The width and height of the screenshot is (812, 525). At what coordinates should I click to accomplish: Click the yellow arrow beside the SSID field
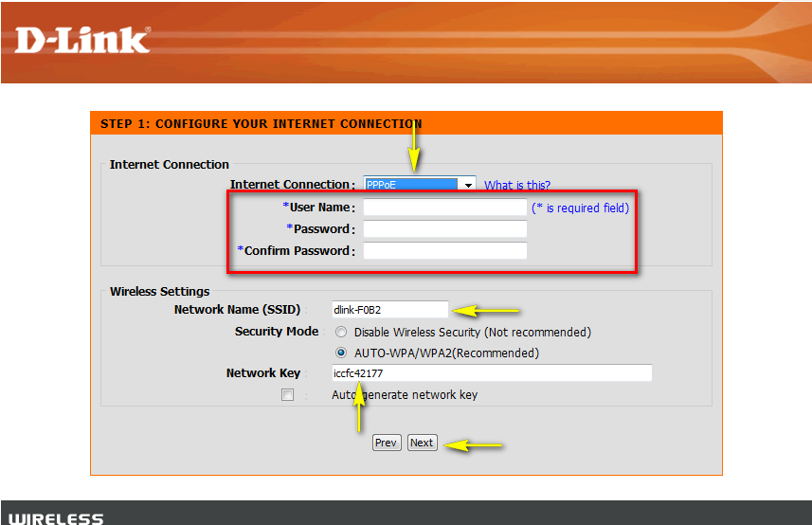(487, 310)
